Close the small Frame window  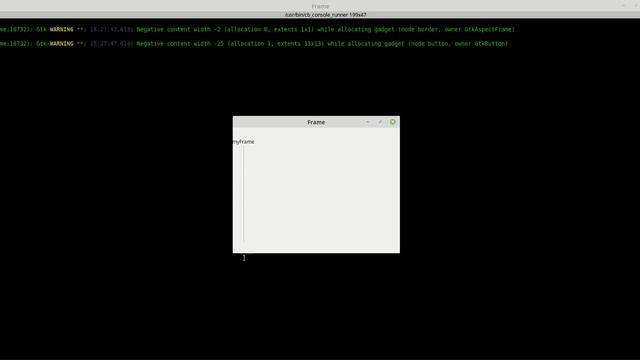point(392,122)
